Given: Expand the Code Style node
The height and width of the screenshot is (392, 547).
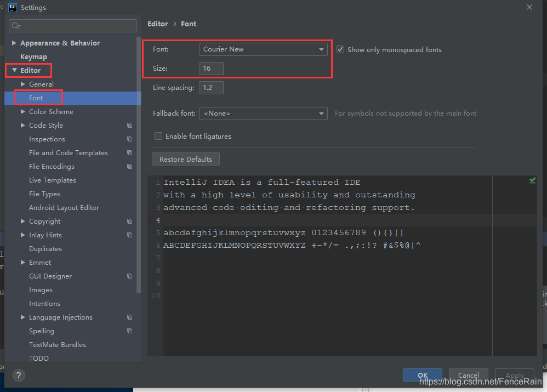Looking at the screenshot, I should coord(22,126).
